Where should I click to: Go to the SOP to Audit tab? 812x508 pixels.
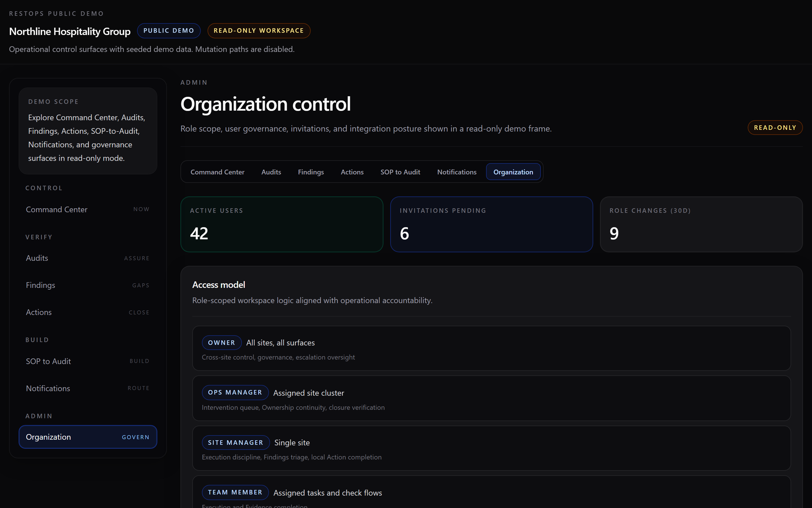(x=400, y=172)
